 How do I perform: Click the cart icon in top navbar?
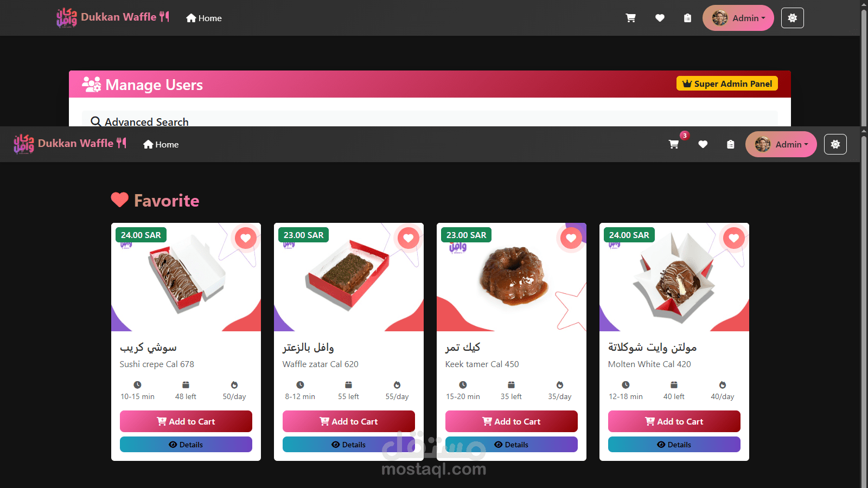tap(631, 18)
